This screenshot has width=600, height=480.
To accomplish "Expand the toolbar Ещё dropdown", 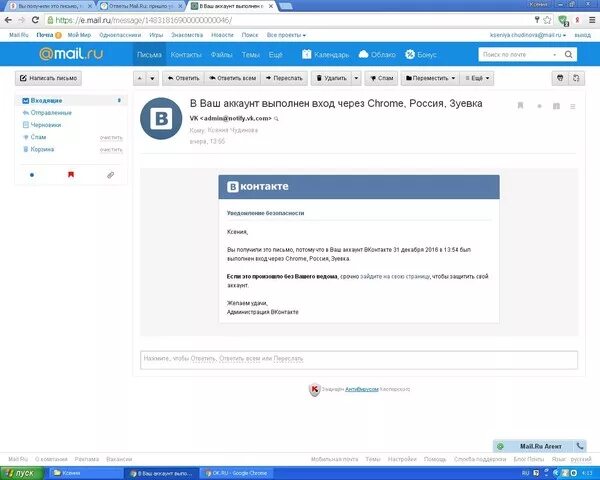I will (477, 78).
